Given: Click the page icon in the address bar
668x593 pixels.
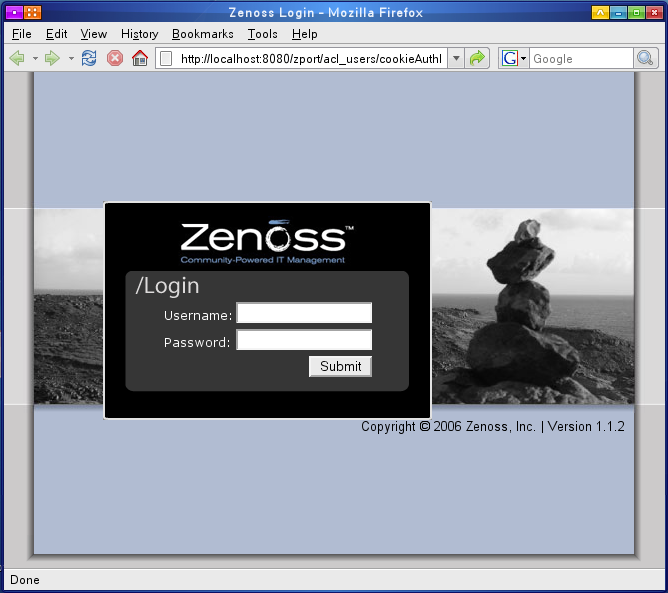Looking at the screenshot, I should pyautogui.click(x=166, y=58).
